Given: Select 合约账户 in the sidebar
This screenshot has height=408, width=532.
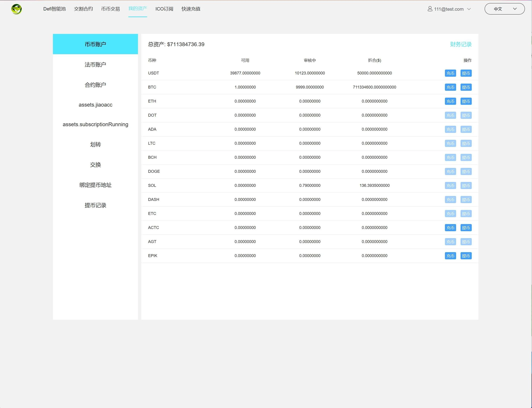Looking at the screenshot, I should pyautogui.click(x=95, y=85).
